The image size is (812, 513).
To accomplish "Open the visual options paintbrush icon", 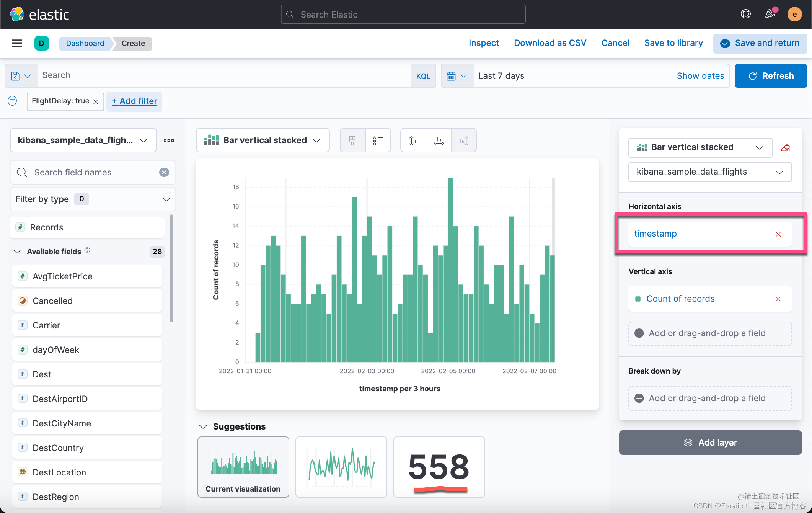I will point(352,140).
